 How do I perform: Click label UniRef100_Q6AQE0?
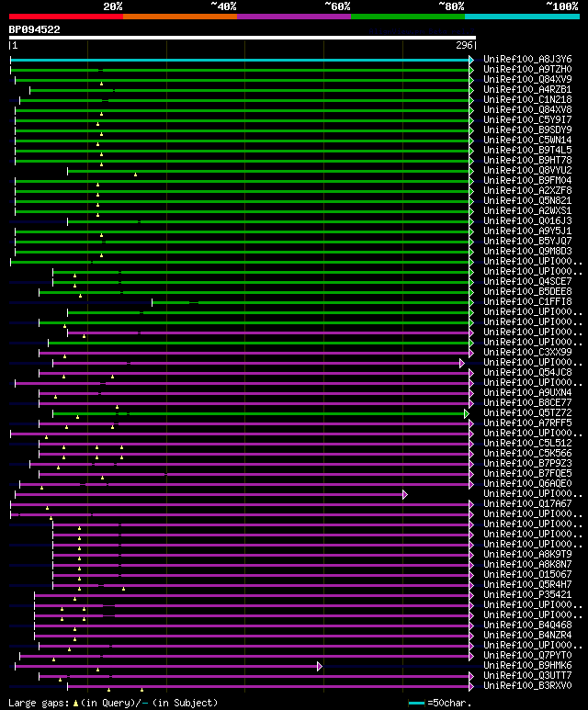pos(527,484)
